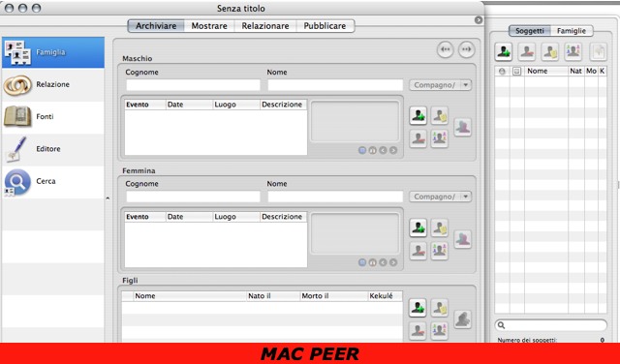Image resolution: width=620 pixels, height=364 pixels.
Task: Open Femmina Compagno/ dropdown
Action: [440, 197]
